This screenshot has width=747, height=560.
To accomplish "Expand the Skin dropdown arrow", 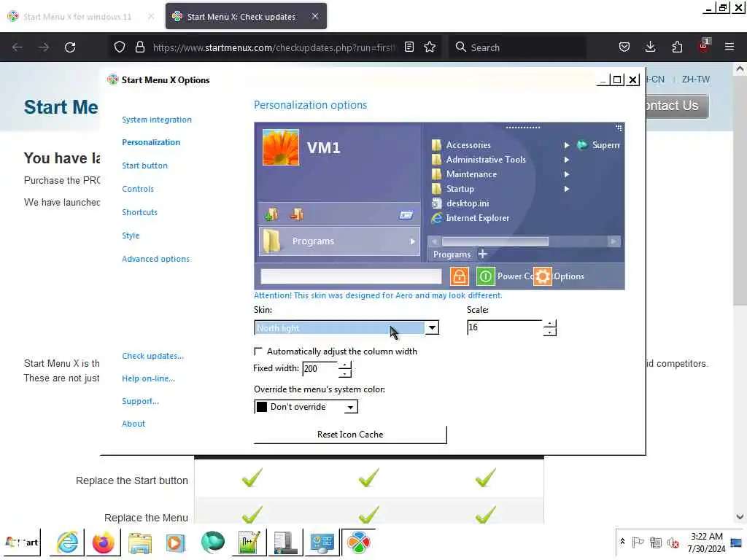I will [x=432, y=327].
